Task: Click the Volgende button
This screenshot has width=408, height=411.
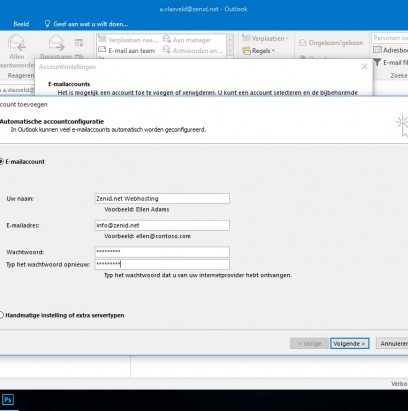Action: 350,344
